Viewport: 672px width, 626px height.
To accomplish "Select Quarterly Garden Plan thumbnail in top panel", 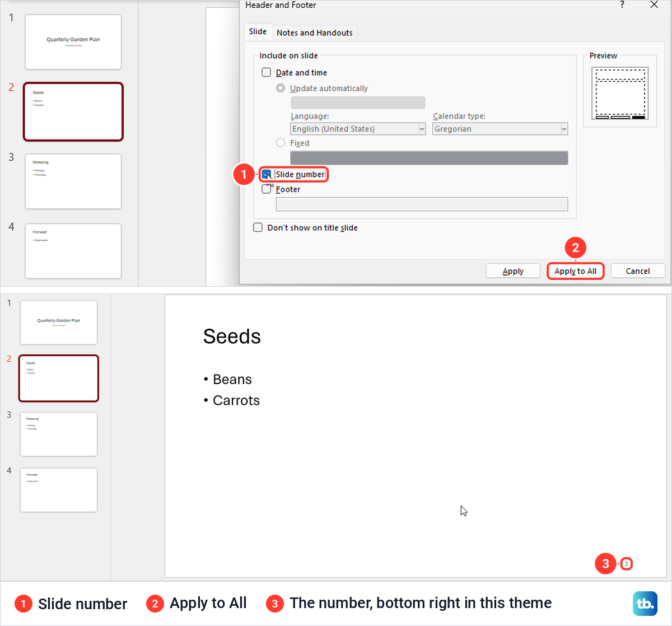I will click(x=73, y=42).
